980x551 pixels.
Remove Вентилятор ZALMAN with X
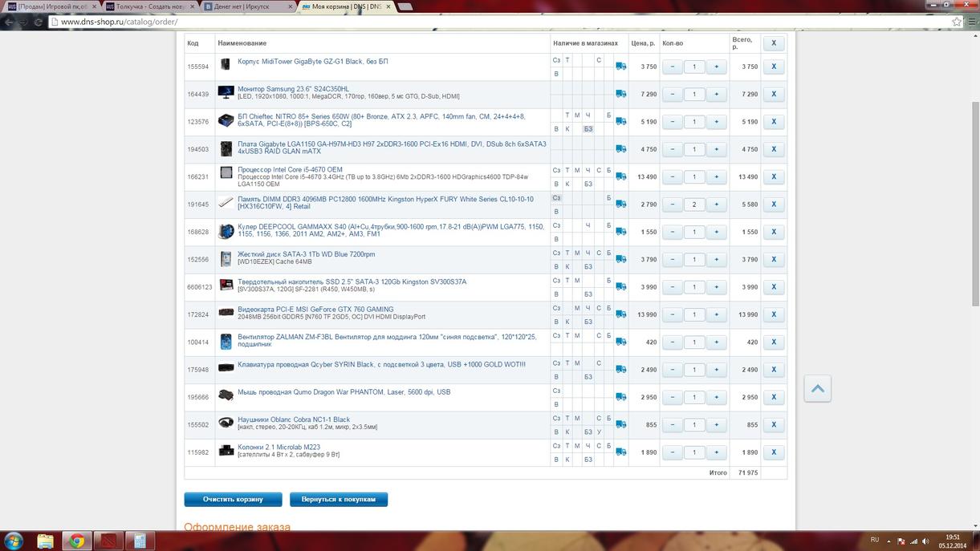point(774,342)
